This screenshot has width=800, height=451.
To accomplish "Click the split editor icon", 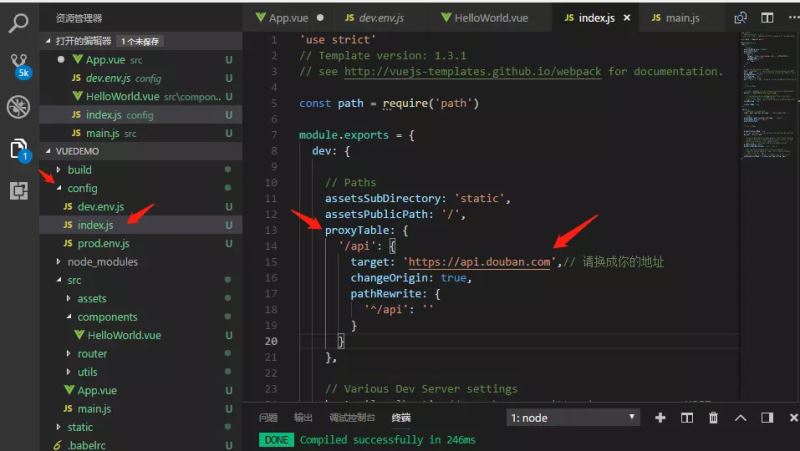I will 767,18.
